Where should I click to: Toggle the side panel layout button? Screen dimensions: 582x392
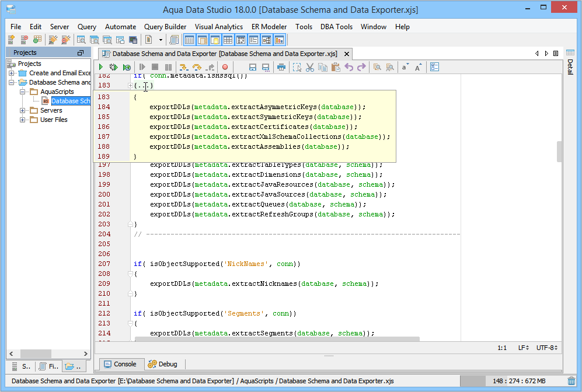(203, 40)
